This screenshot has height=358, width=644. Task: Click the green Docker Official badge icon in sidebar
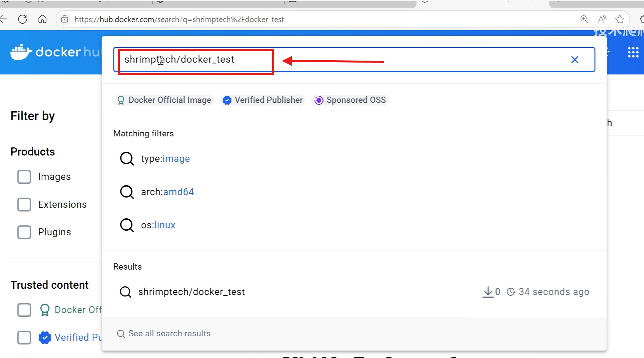point(45,310)
